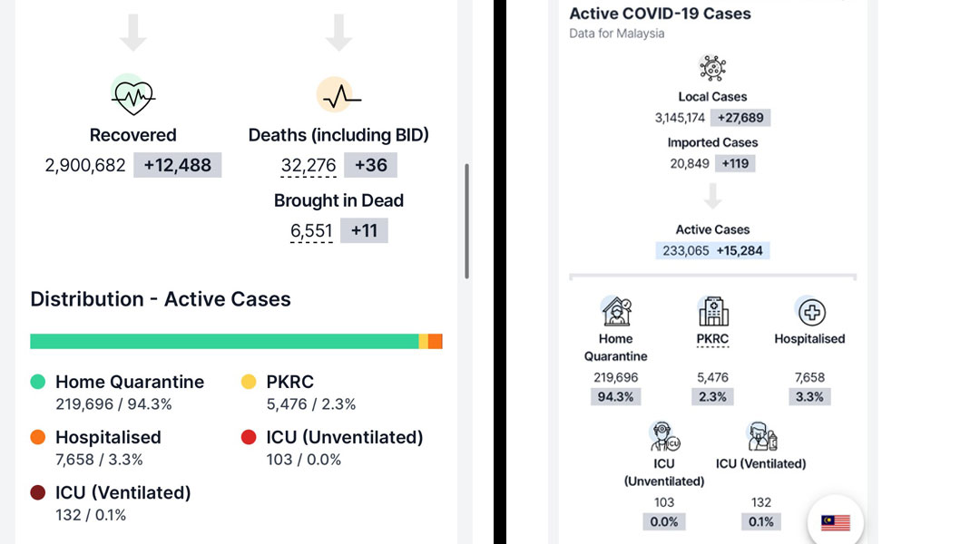Click the underlined deaths total 32,276
980x544 pixels.
309,166
